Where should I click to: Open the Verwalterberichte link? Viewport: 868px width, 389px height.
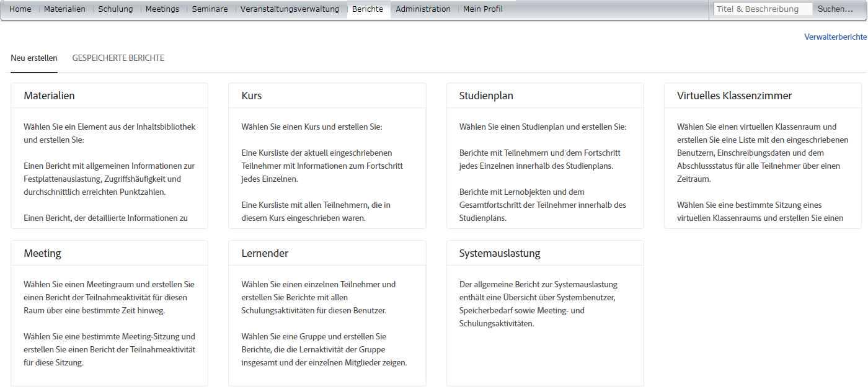(835, 37)
